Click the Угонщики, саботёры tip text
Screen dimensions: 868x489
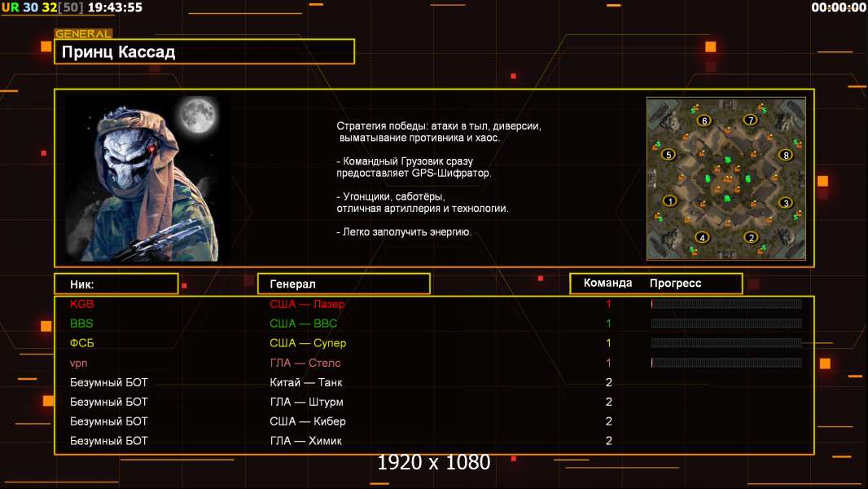pos(423,203)
